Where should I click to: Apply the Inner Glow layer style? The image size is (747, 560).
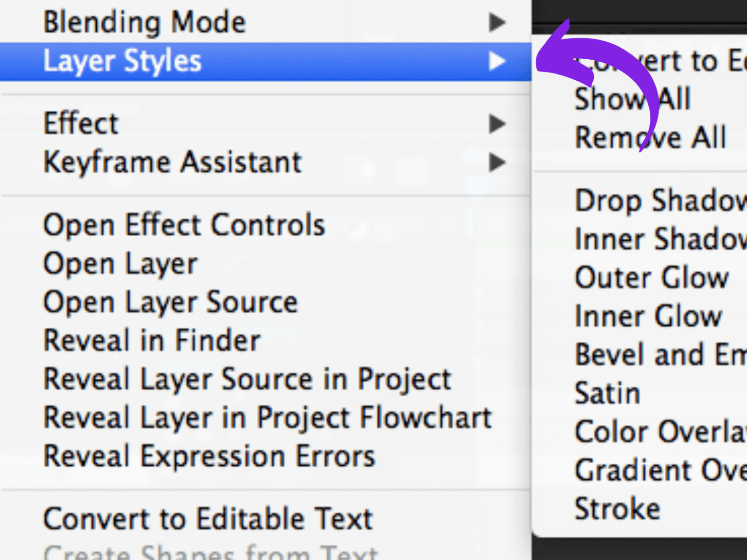pyautogui.click(x=648, y=315)
